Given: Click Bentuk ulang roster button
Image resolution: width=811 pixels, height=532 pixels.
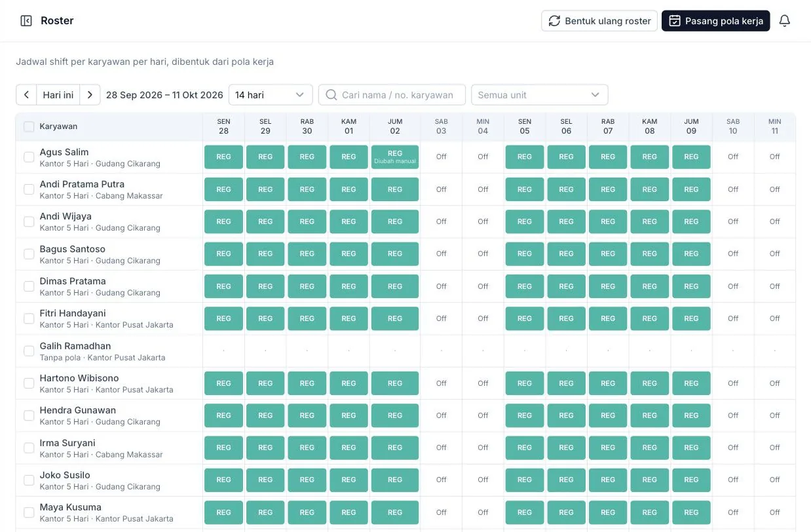Looking at the screenshot, I should 599,21.
